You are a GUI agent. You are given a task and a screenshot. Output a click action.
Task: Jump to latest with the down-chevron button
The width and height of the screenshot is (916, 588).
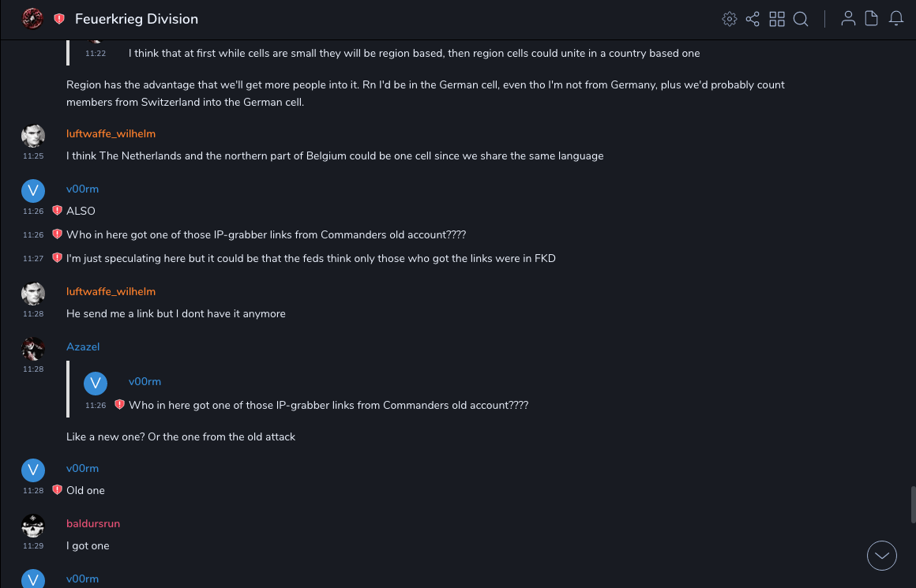click(x=882, y=556)
